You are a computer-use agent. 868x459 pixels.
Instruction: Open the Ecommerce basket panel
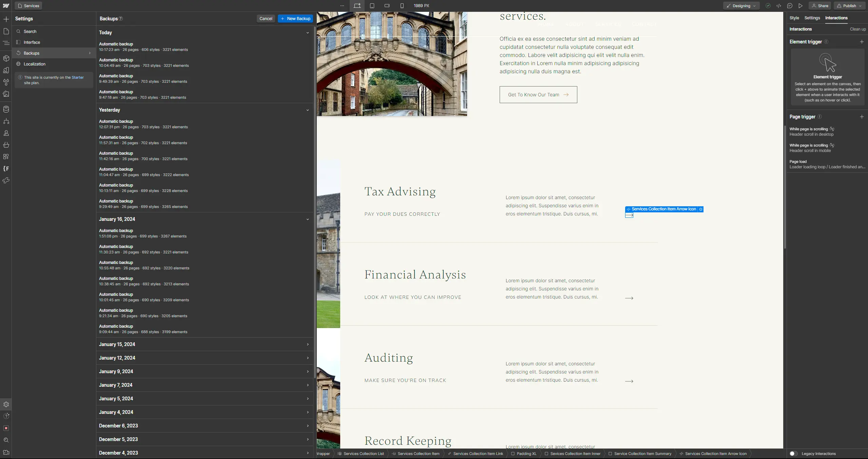pyautogui.click(x=6, y=145)
